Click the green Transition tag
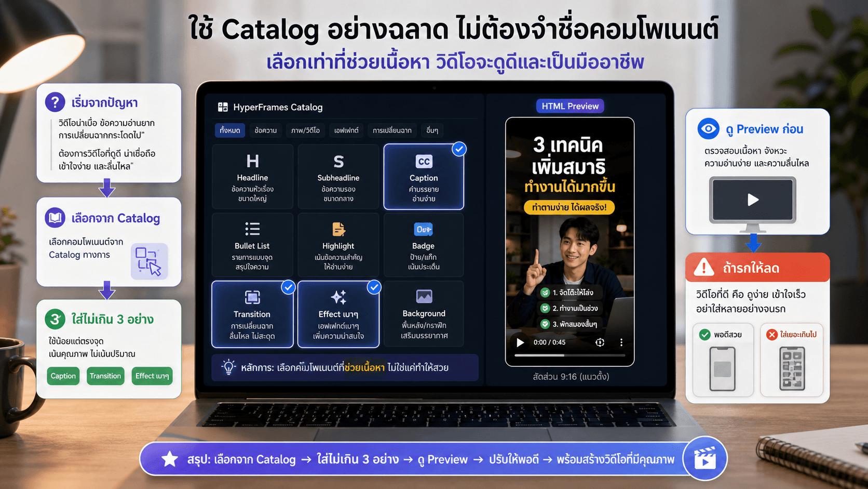The image size is (868, 489). click(x=105, y=376)
